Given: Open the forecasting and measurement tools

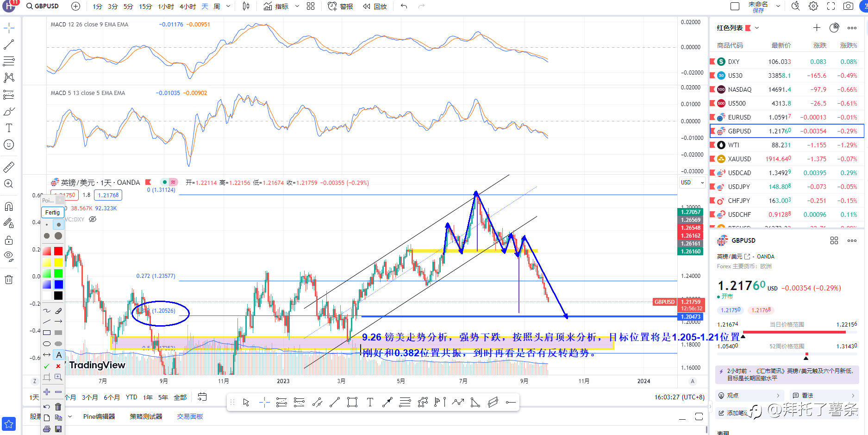Looking at the screenshot, I should (x=9, y=95).
